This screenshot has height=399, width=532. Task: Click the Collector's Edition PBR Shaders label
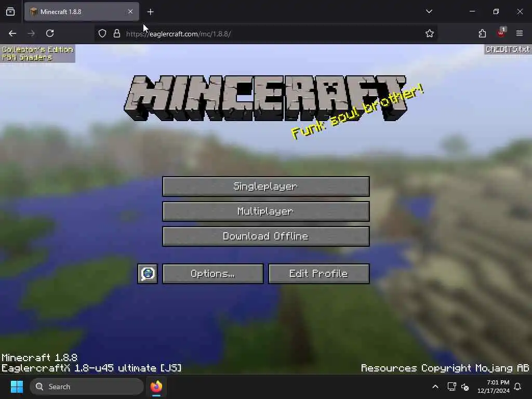pos(37,54)
